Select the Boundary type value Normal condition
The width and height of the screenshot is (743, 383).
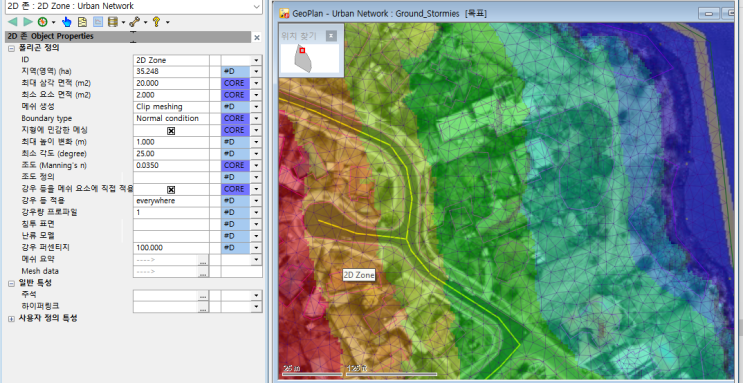click(x=171, y=119)
